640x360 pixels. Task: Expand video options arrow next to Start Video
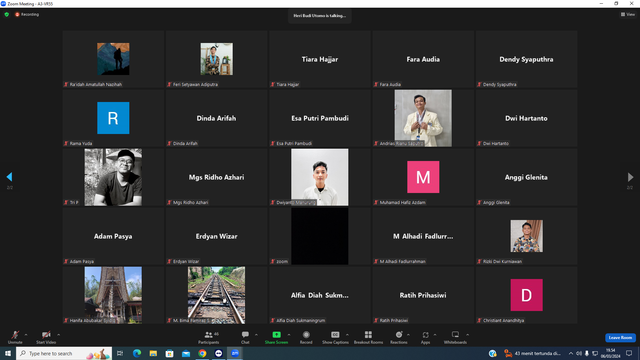click(58, 335)
